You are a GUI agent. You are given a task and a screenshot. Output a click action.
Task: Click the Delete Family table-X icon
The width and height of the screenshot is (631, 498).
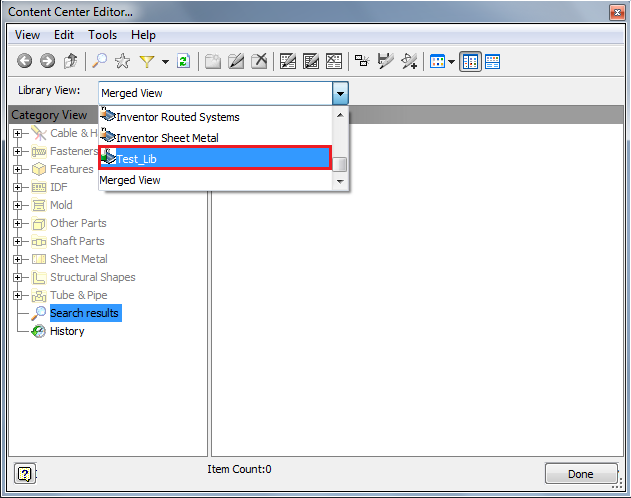pyautogui.click(x=334, y=61)
